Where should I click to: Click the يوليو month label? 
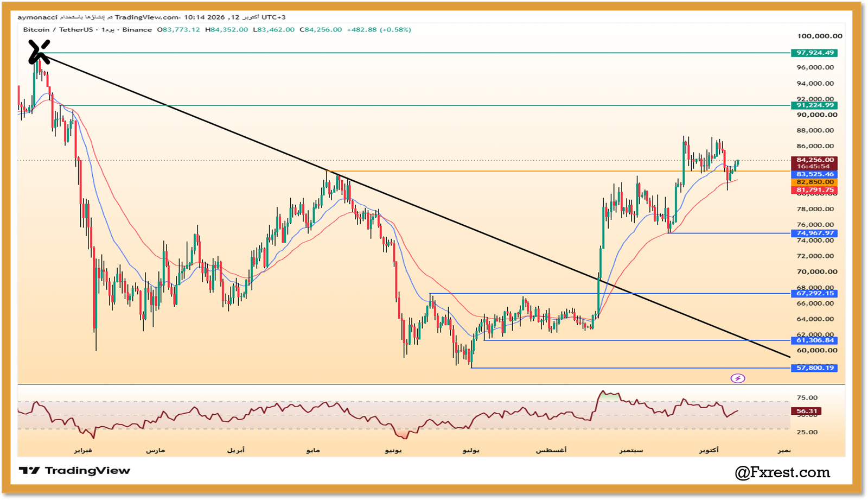tap(471, 451)
